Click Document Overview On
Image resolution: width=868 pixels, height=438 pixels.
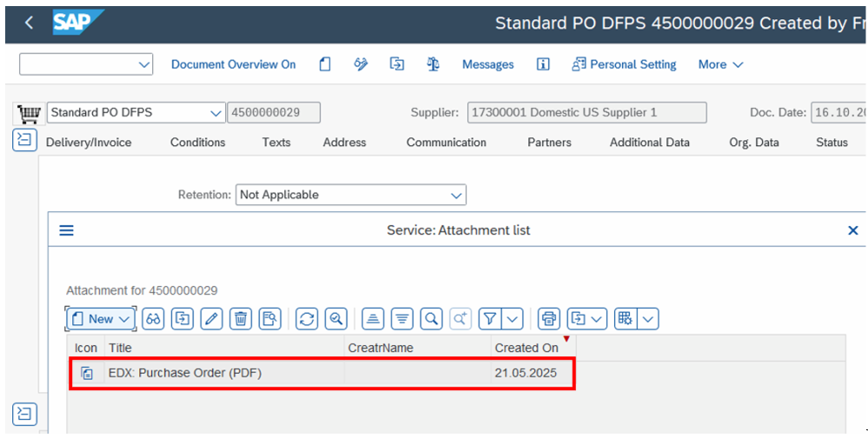pyautogui.click(x=233, y=64)
